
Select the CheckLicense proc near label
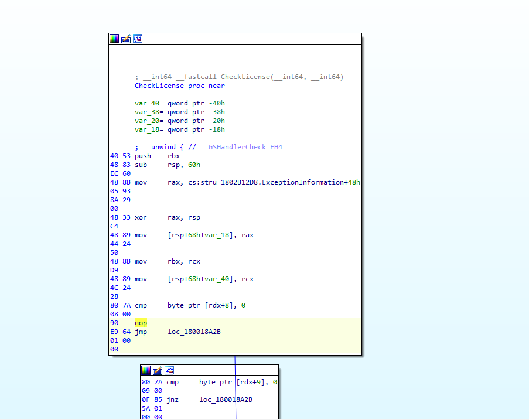point(179,86)
